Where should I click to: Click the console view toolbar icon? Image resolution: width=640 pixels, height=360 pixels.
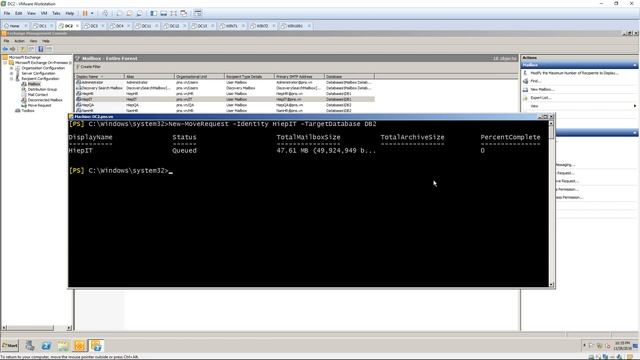click(198, 13)
